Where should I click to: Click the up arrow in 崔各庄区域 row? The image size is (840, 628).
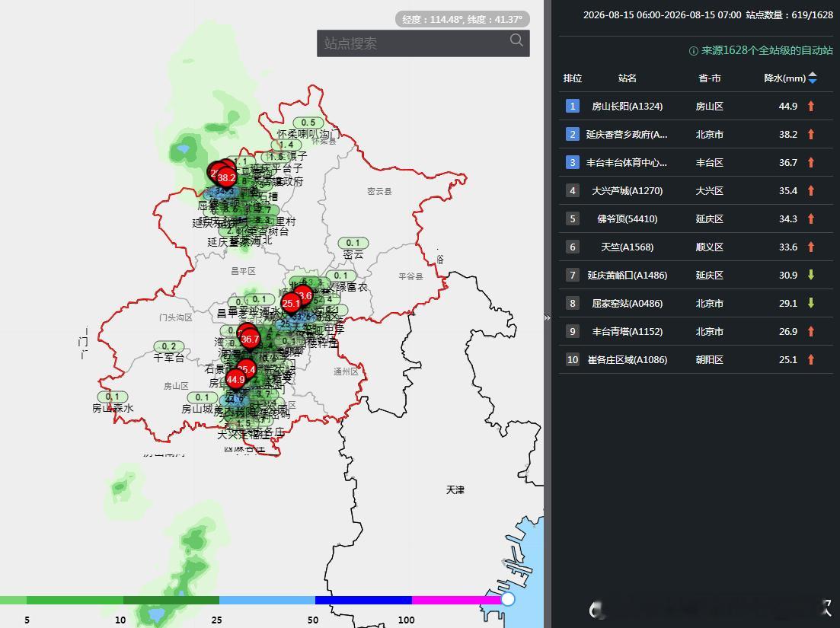(811, 360)
